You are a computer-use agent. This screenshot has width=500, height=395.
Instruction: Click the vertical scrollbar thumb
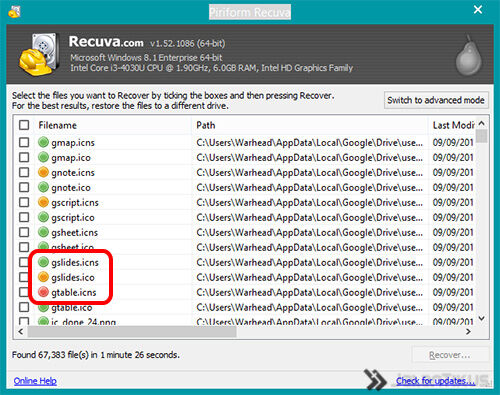click(x=482, y=136)
